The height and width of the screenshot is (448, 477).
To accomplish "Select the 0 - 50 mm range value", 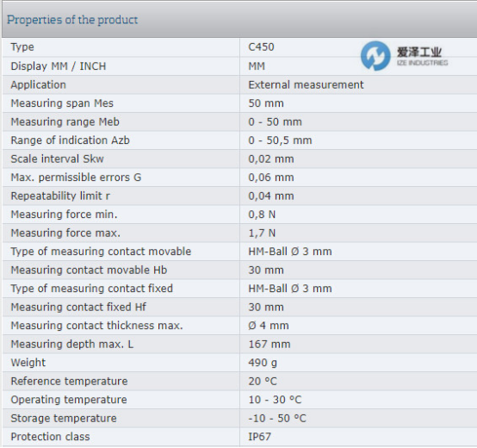I will pos(276,121).
